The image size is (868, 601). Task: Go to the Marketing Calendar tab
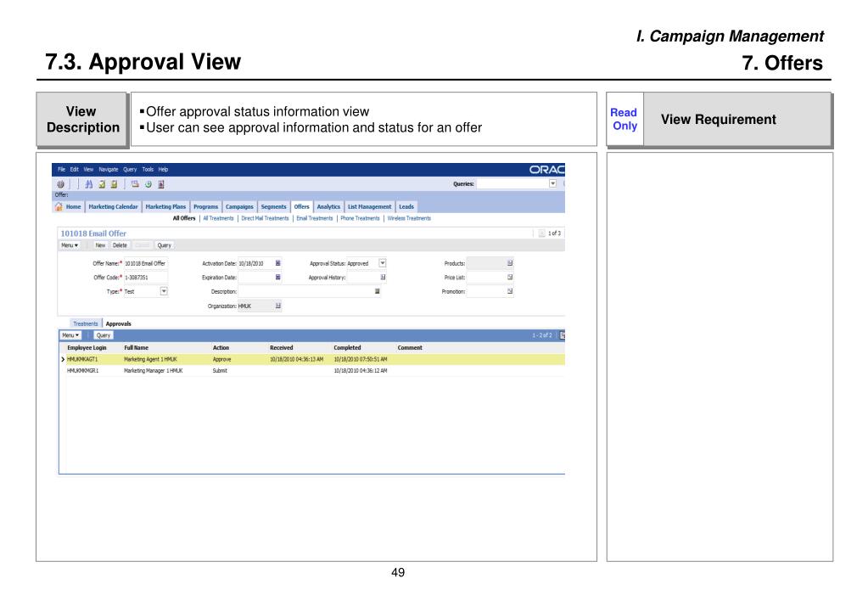[114, 206]
